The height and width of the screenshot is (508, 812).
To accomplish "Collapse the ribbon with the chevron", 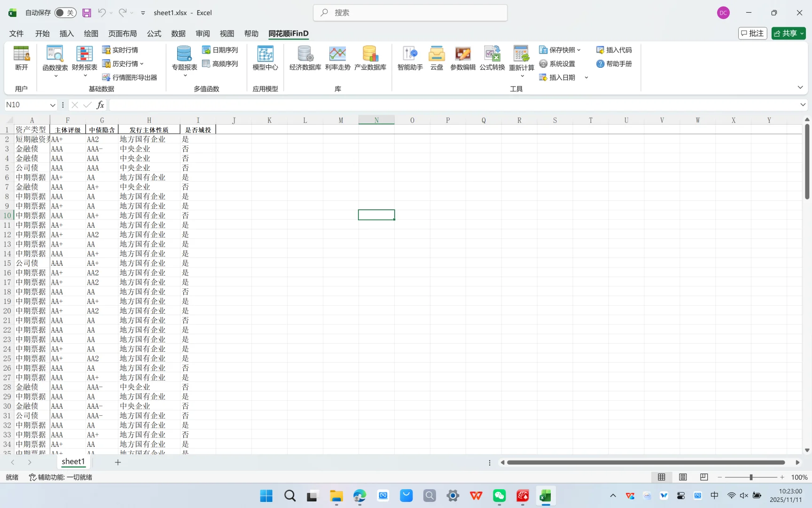I will coord(800,87).
